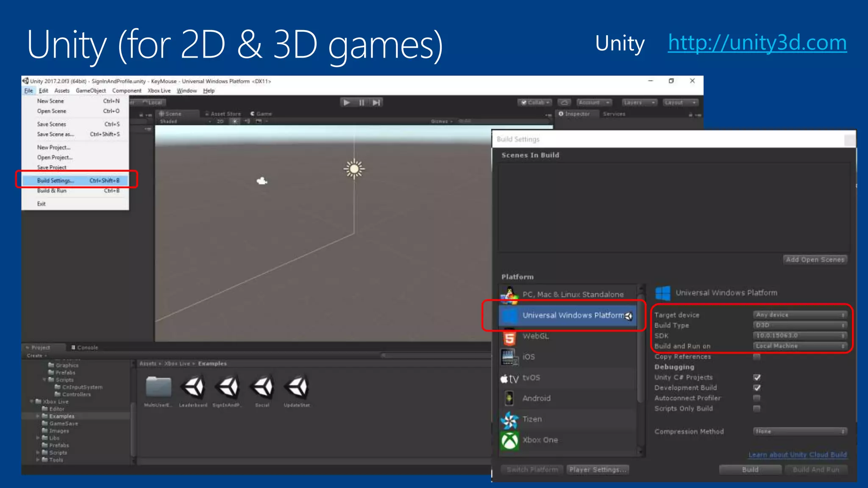This screenshot has height=488, width=868.
Task: Open the SDK version dropdown
Action: point(800,335)
